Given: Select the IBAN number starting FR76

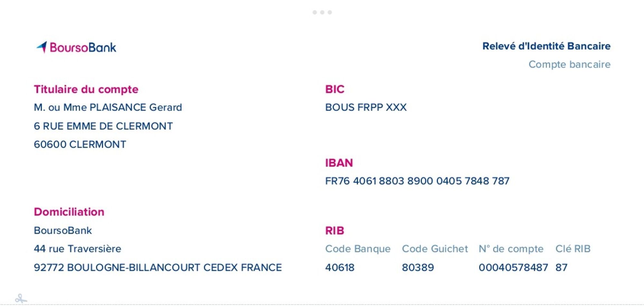Looking at the screenshot, I should (417, 181).
